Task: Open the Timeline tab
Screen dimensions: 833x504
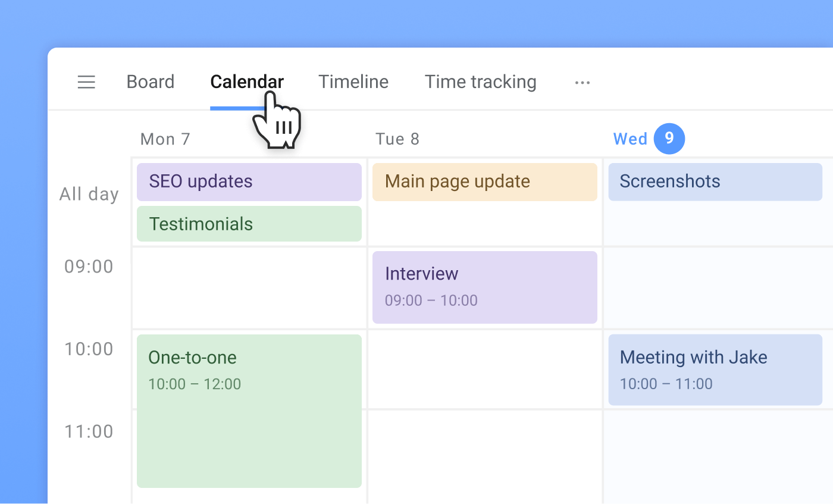Action: [353, 82]
